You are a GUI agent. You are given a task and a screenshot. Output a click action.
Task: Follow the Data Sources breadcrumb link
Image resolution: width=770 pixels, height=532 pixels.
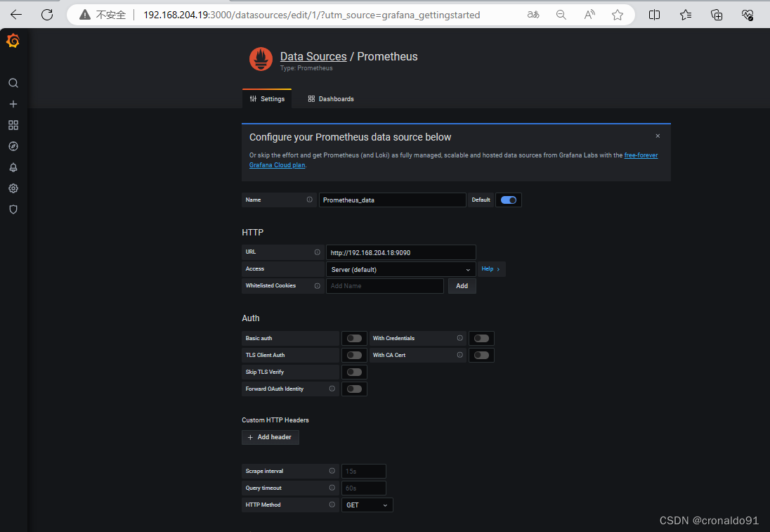pyautogui.click(x=313, y=56)
